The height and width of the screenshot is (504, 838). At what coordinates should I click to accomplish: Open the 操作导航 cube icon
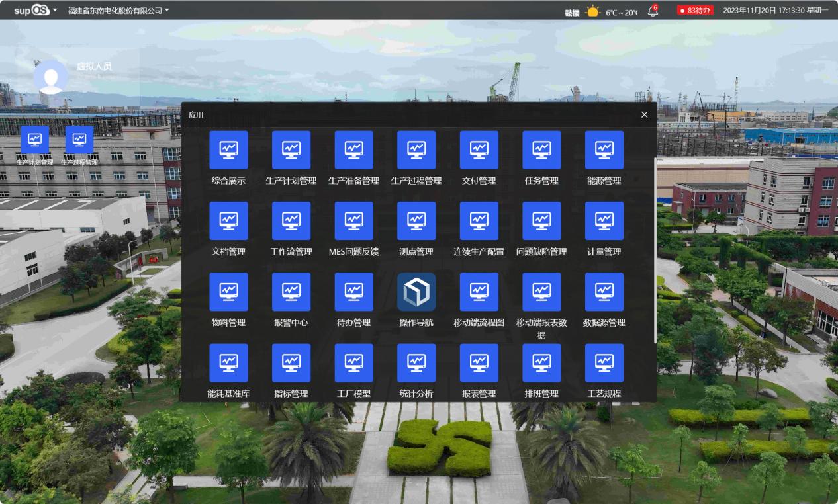(416, 292)
